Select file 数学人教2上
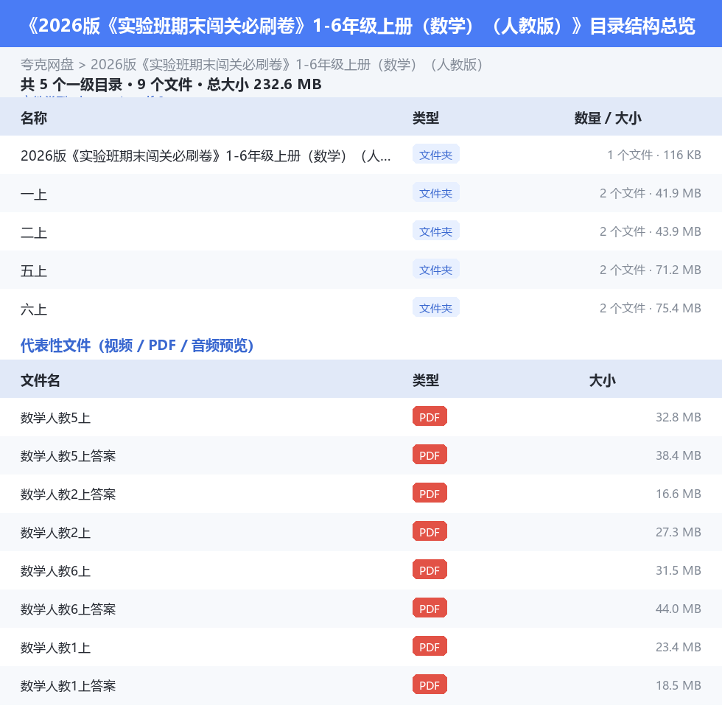 (x=55, y=533)
